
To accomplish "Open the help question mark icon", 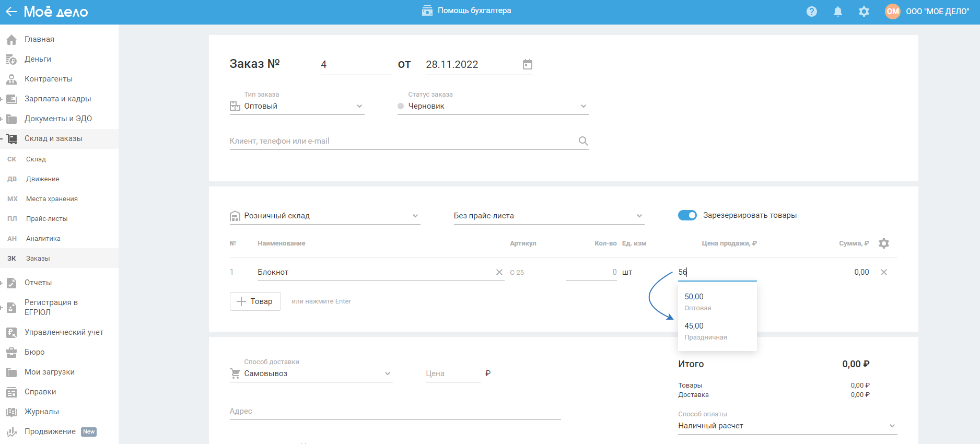I will tap(811, 11).
